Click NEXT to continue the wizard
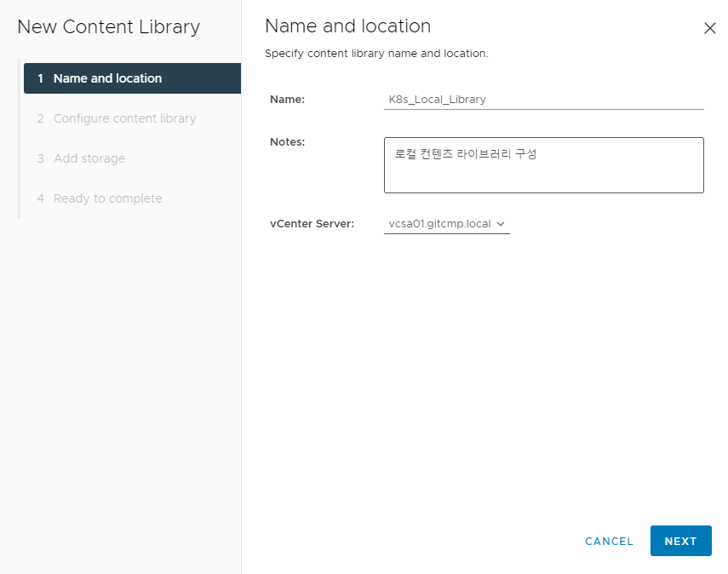The height and width of the screenshot is (574, 728). coord(680,541)
